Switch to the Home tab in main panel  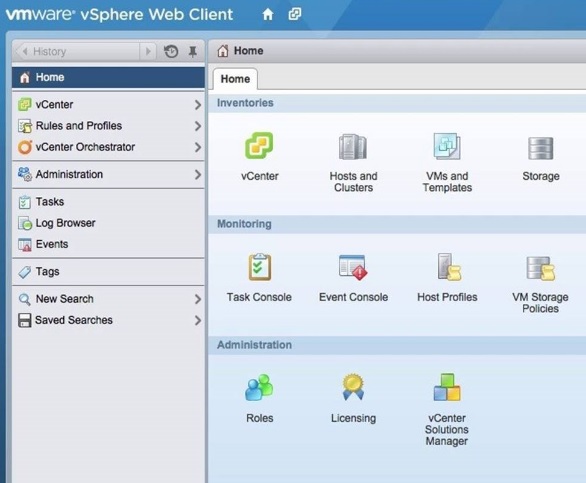tap(235, 79)
